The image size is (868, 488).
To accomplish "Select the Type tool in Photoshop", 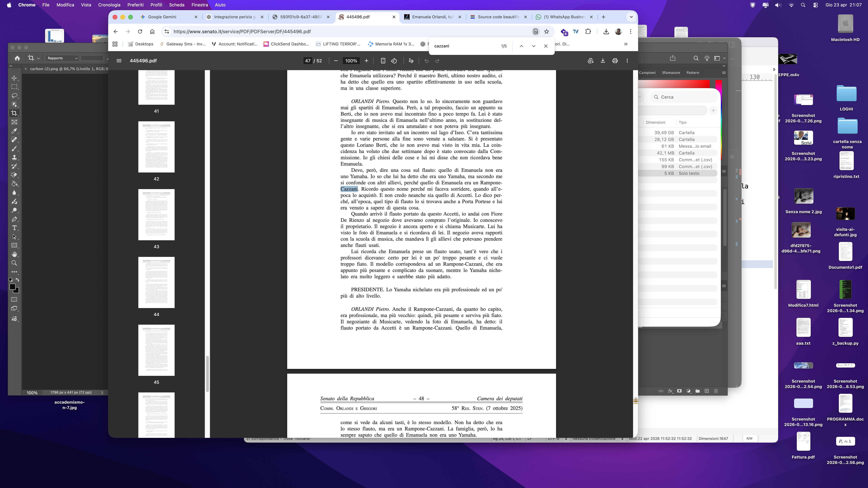I will [14, 228].
